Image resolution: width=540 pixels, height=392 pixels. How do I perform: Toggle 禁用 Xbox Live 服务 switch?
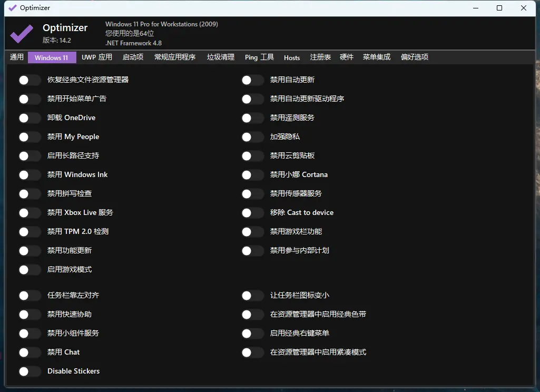[30, 213]
